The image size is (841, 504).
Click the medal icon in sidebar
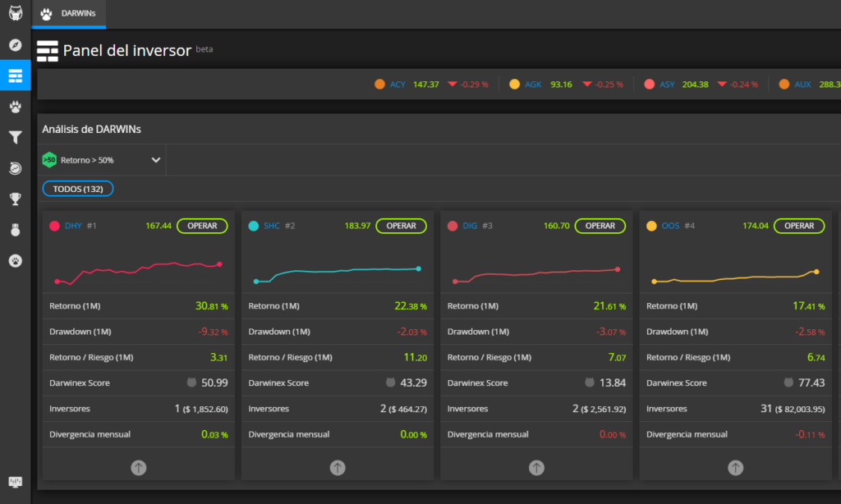(15, 230)
